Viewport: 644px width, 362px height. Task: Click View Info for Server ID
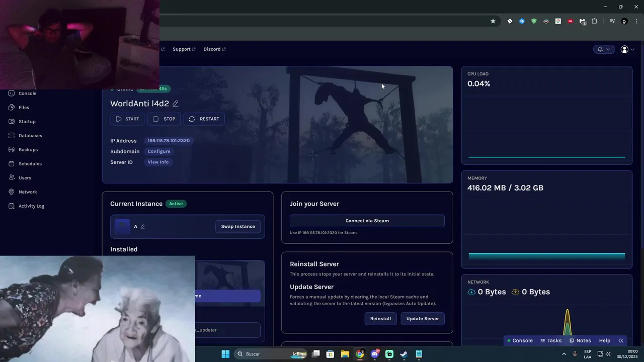click(158, 162)
